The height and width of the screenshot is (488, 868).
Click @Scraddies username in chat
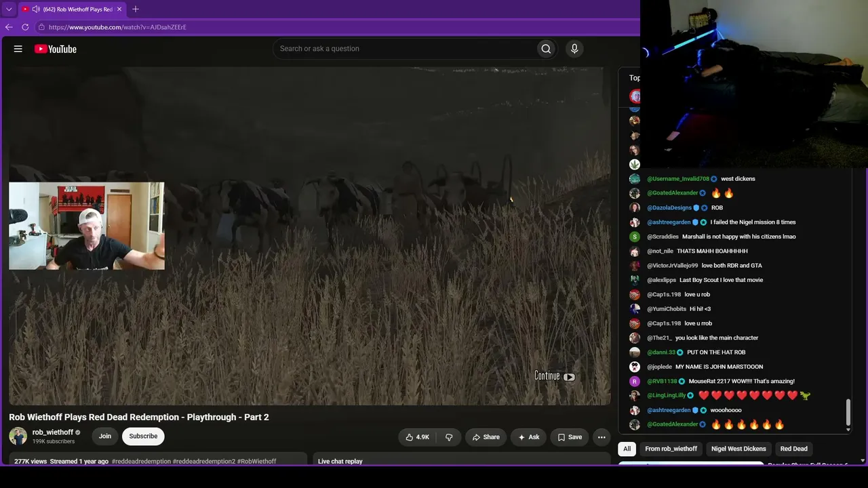pyautogui.click(x=663, y=237)
